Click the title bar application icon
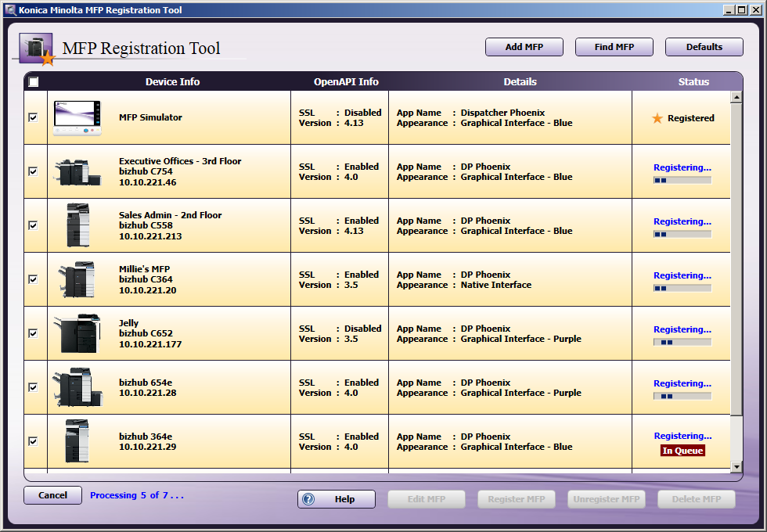Viewport: 767px width, 532px height. click(9, 9)
